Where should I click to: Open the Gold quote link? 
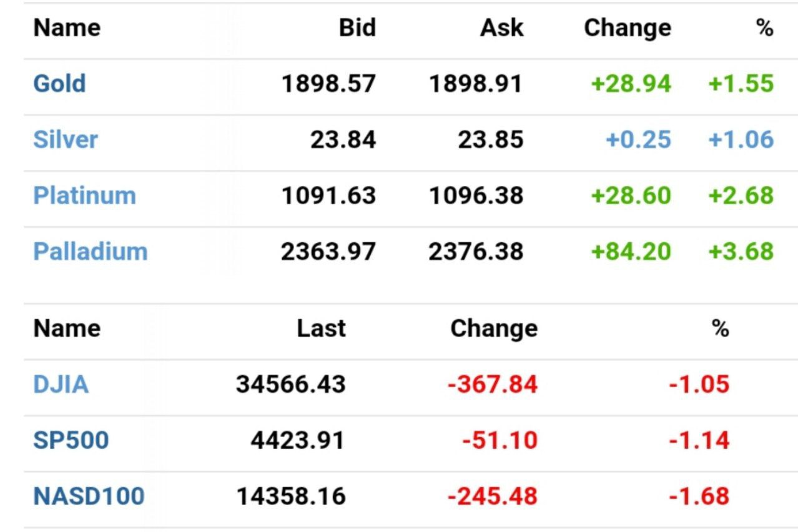(x=59, y=84)
